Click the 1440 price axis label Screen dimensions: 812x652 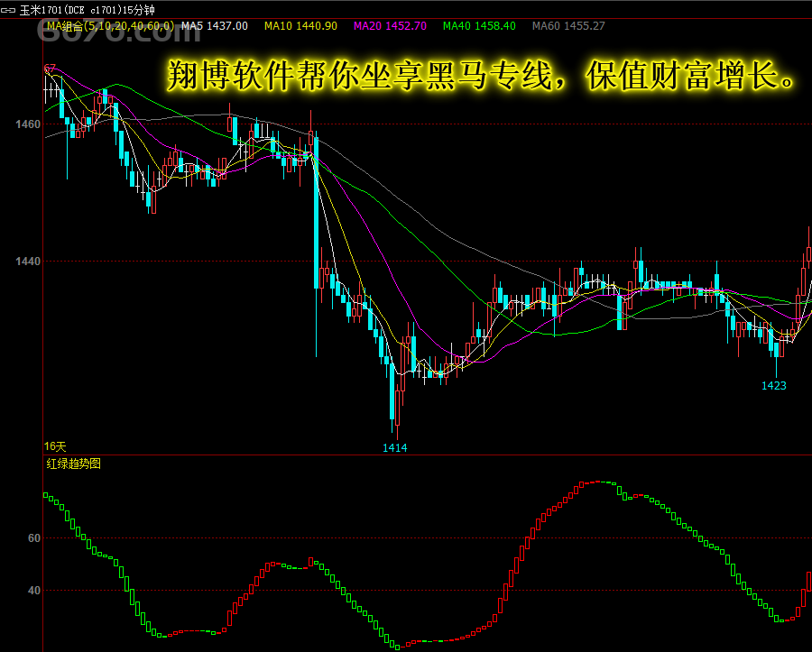27,262
